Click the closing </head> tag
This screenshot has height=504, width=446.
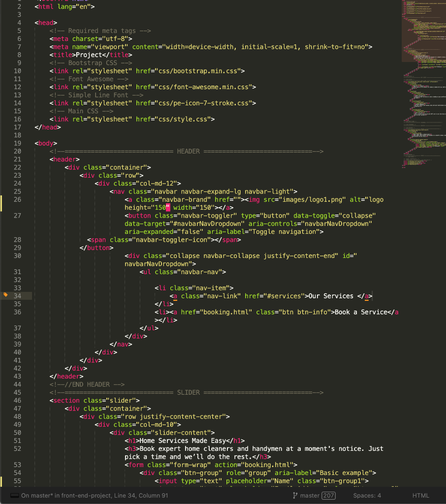[48, 127]
